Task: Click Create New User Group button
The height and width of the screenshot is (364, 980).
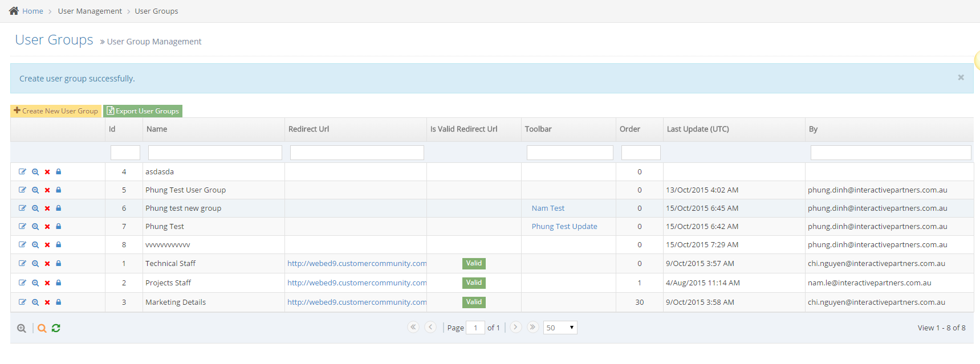Action: pos(56,111)
